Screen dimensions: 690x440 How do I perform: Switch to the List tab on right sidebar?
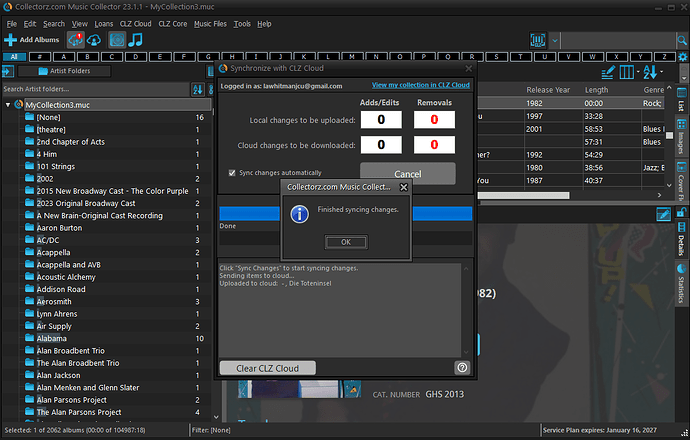tap(681, 99)
